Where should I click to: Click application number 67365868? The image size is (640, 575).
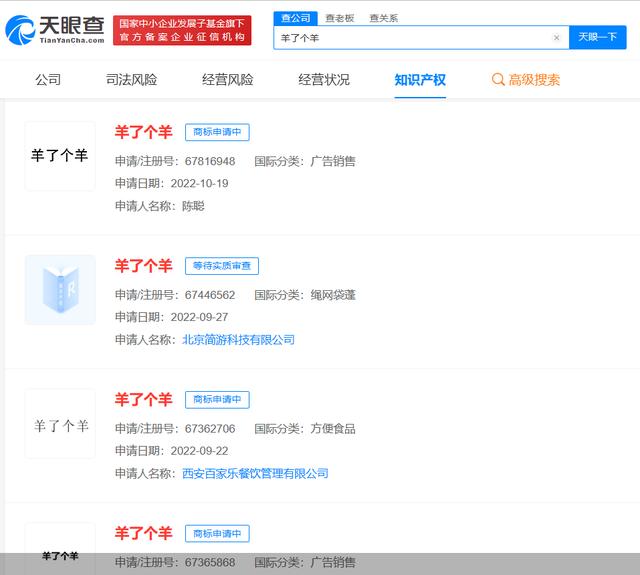pyautogui.click(x=210, y=563)
